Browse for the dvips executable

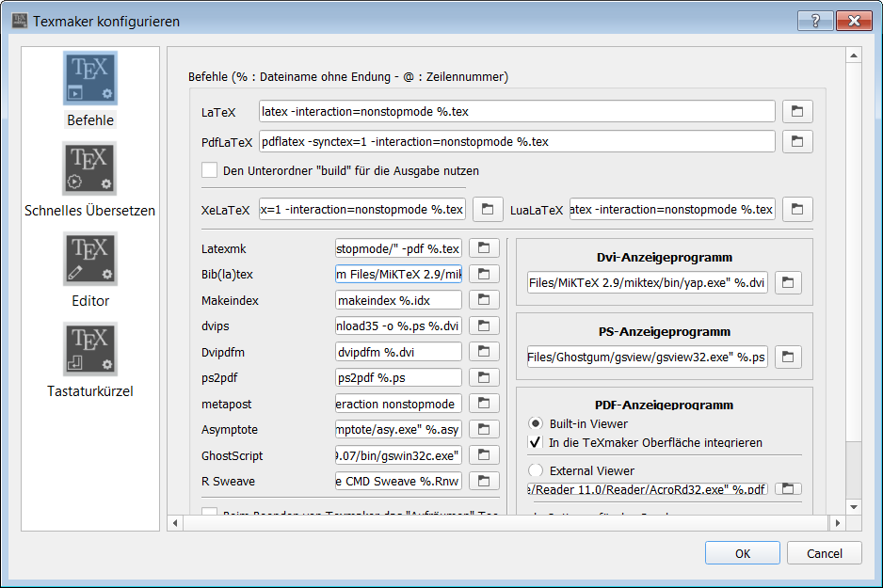484,326
